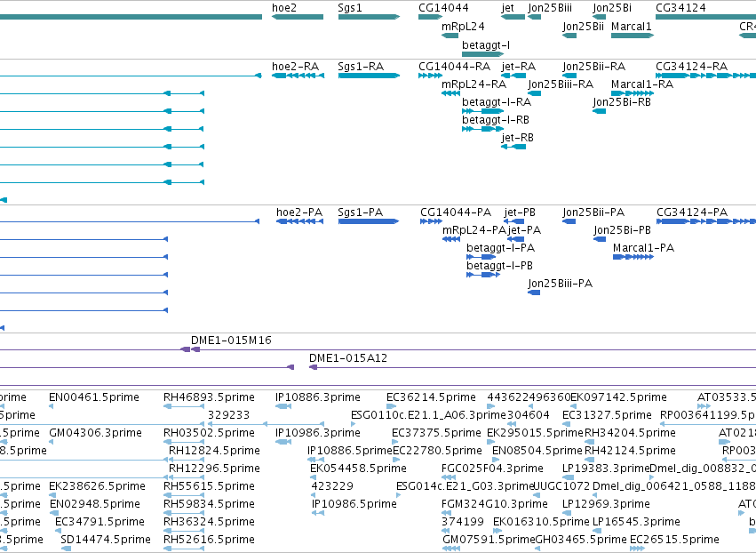Screen dimensions: 756x553
Task: Click the EK054458.5prime EST label
Action: click(x=358, y=469)
